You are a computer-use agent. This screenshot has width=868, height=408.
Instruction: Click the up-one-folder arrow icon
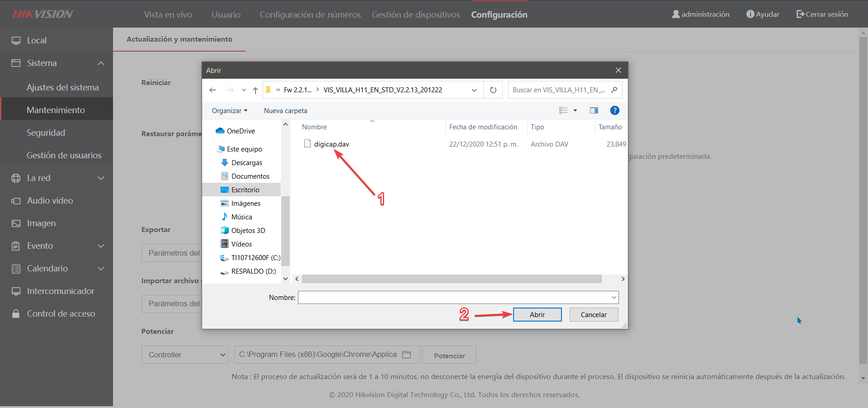(255, 90)
